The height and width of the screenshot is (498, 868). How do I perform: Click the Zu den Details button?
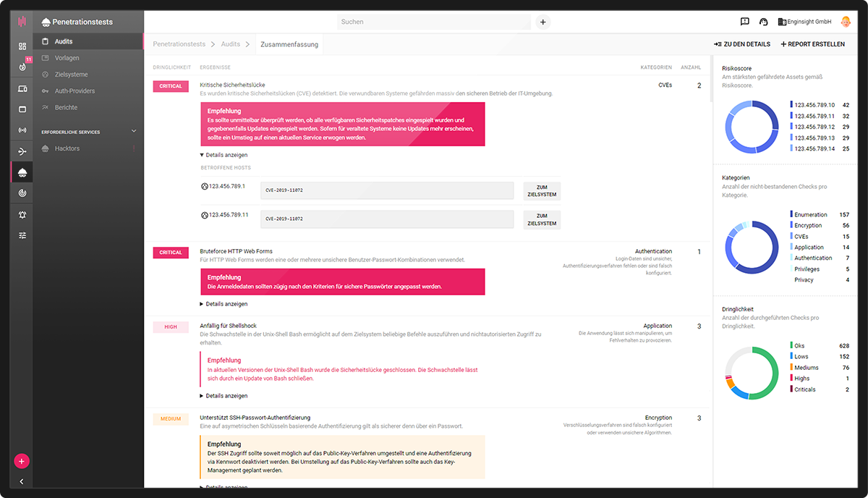pyautogui.click(x=742, y=44)
